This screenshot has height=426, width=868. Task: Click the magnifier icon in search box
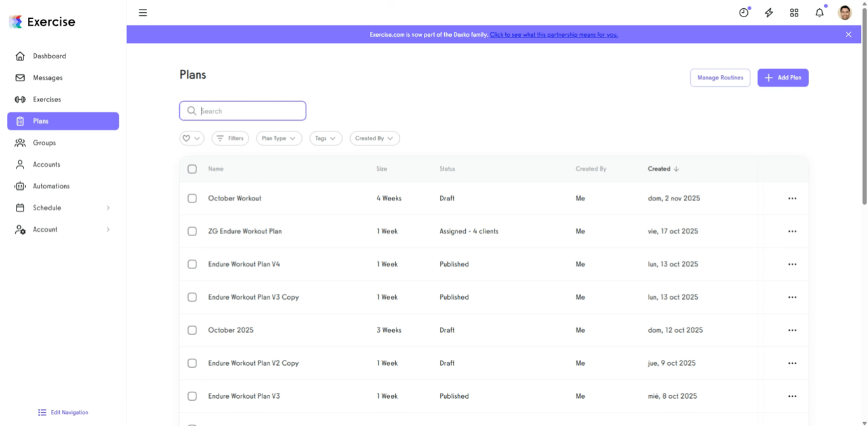pos(191,110)
